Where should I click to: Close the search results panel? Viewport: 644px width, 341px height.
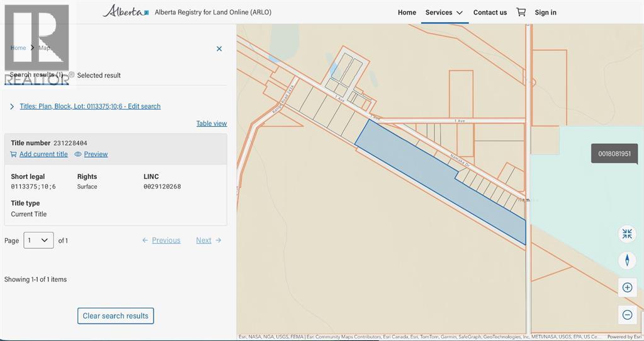click(219, 49)
